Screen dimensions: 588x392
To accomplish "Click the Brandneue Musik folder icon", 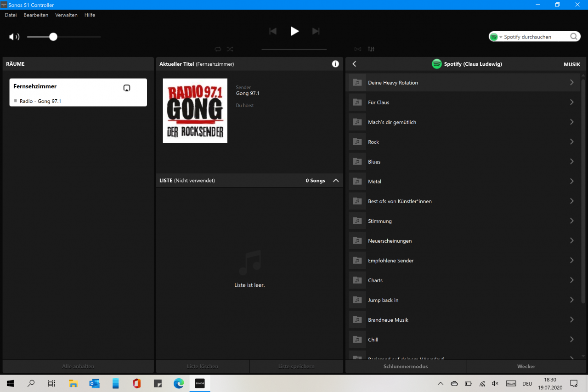I will pos(357,320).
